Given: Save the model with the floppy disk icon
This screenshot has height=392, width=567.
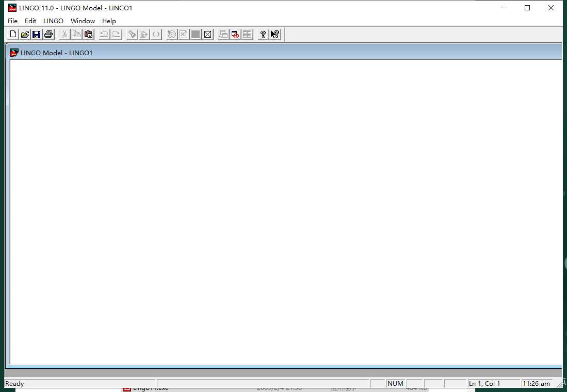Looking at the screenshot, I should [x=37, y=35].
